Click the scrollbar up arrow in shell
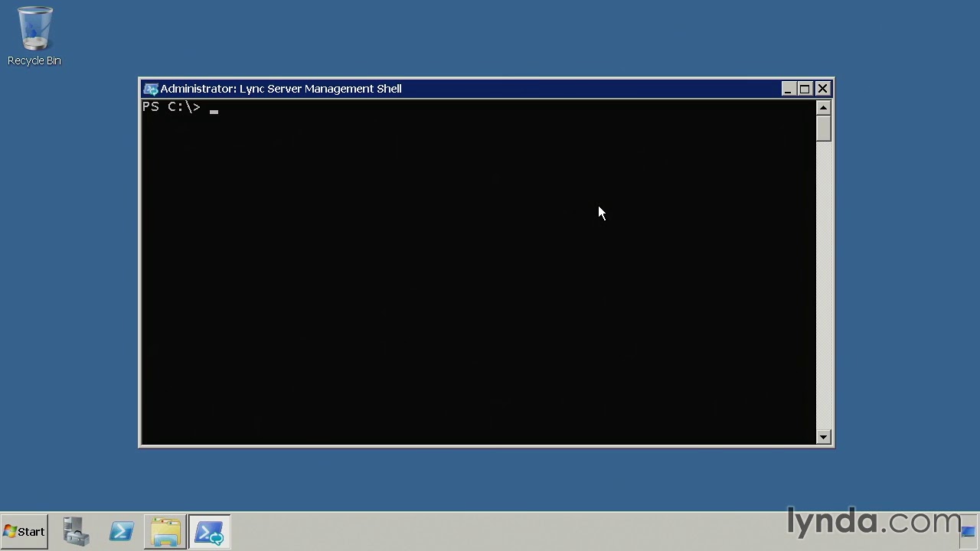 pos(824,108)
